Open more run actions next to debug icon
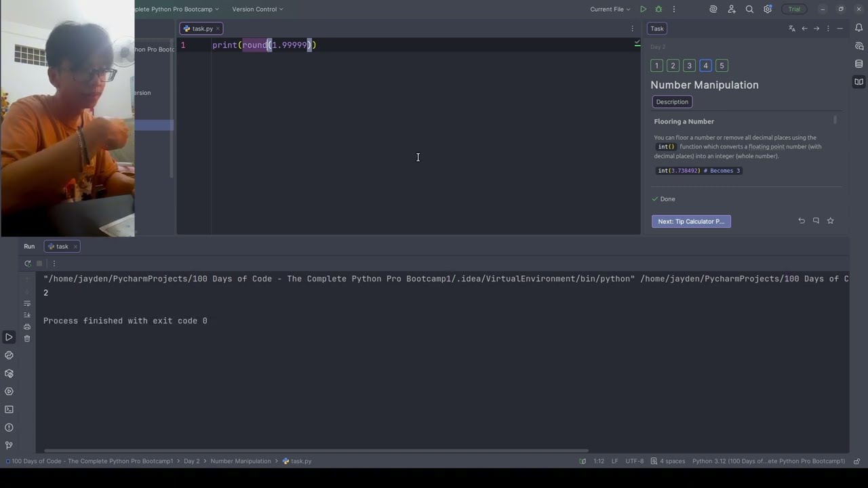 point(673,9)
